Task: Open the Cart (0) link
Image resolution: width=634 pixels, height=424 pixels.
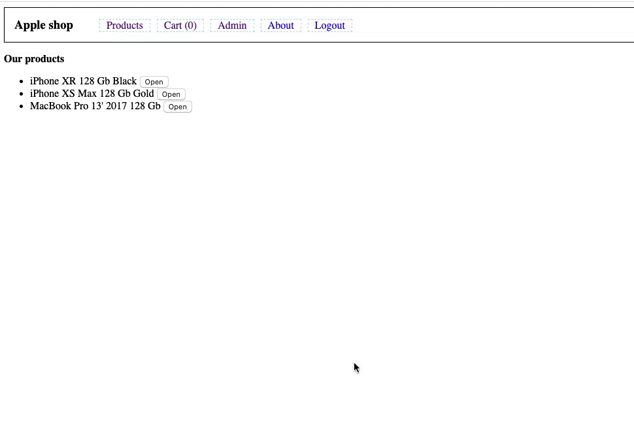Action: (180, 25)
